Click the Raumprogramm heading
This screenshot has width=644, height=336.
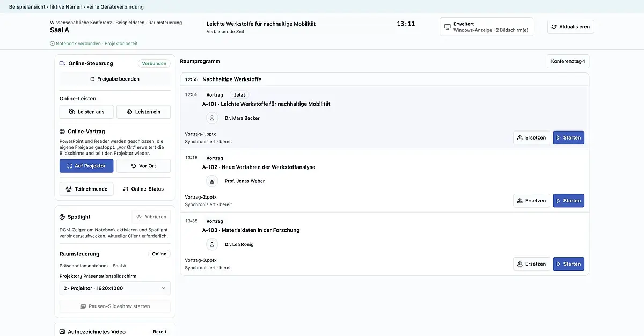(200, 61)
